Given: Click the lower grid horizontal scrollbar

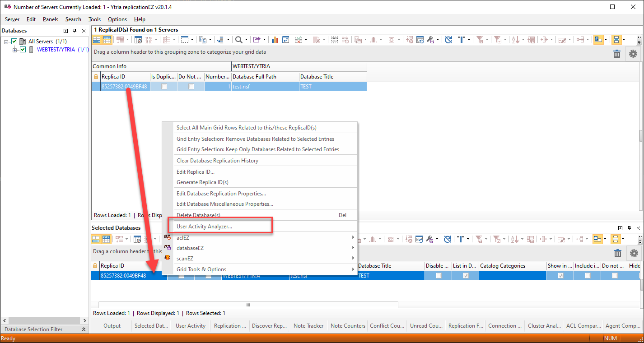Looking at the screenshot, I should 248,305.
